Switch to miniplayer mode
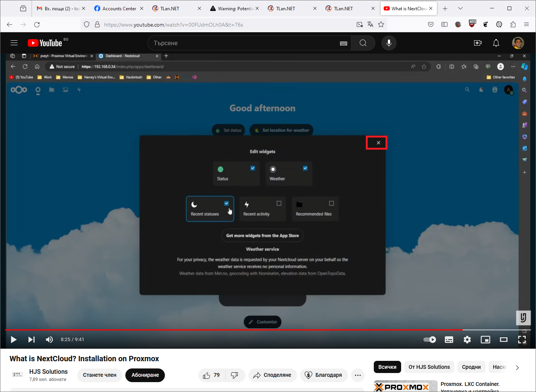The image size is (536, 392). coord(485,340)
